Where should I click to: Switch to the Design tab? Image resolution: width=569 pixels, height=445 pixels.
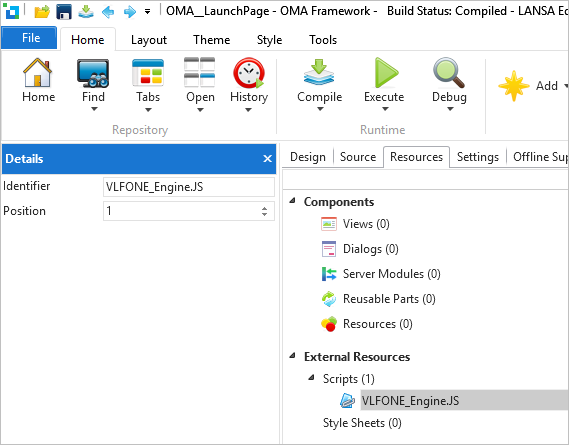pyautogui.click(x=308, y=157)
